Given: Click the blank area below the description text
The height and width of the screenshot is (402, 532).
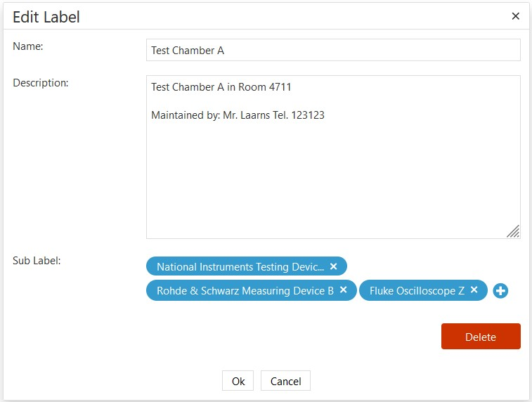Looking at the screenshot, I should tap(332, 183).
